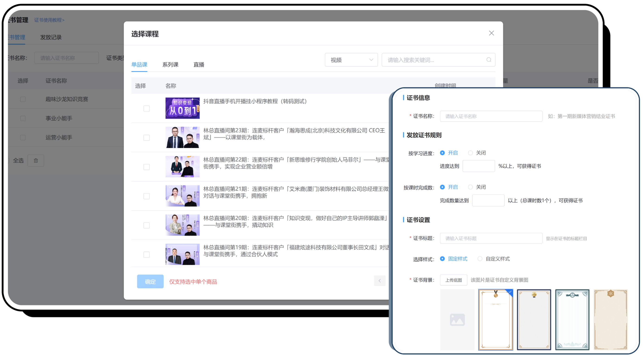Open the 发放记录 tab
Screen dimensions: 644x357
point(51,37)
